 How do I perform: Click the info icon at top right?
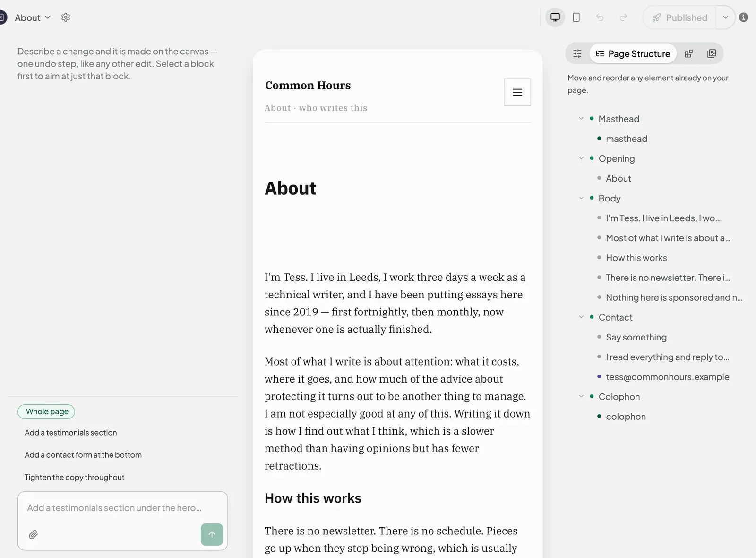[x=744, y=17]
